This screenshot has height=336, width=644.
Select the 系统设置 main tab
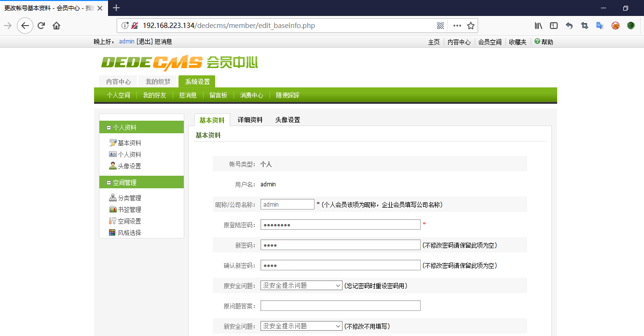197,82
